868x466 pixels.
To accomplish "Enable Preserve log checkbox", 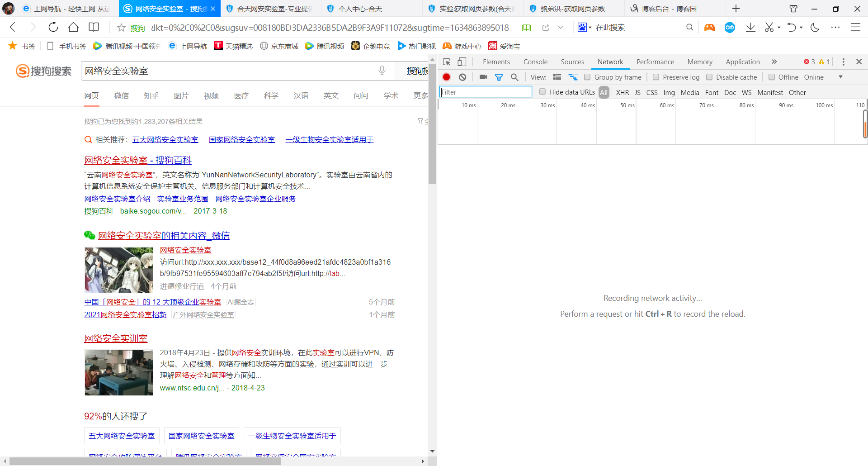I will click(x=656, y=77).
